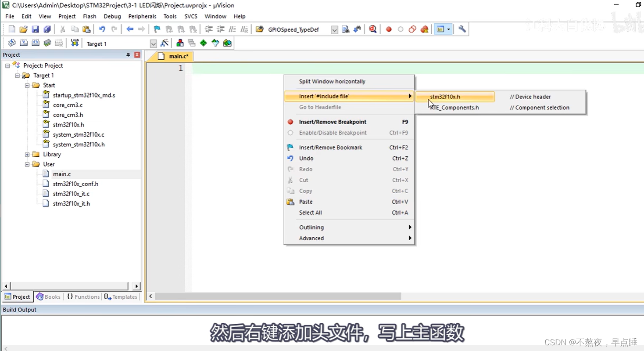Click the LOAD download-to-flash icon
644x351 pixels.
point(75,43)
